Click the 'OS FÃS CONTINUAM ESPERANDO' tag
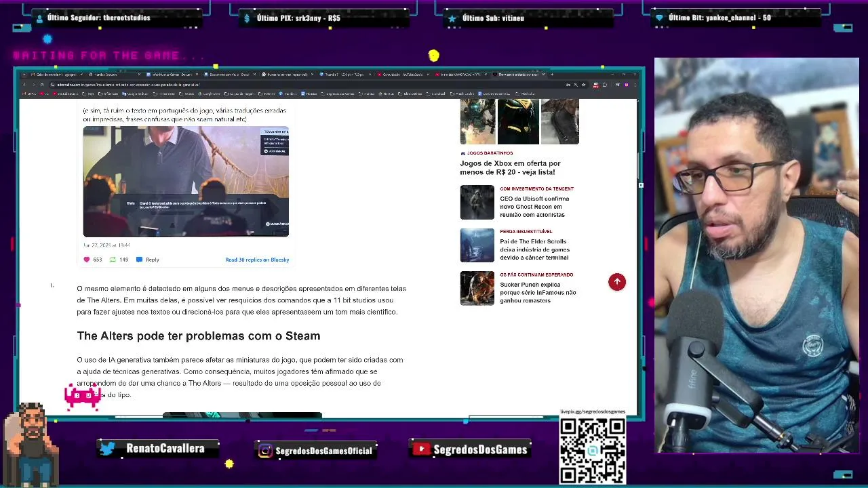 tap(536, 274)
